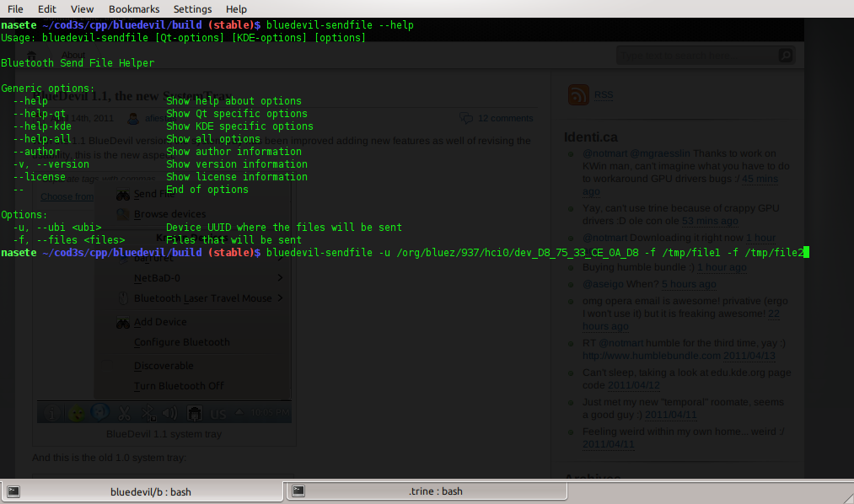
Task: Click the RSS feed icon on the web page behind
Action: pyautogui.click(x=578, y=94)
